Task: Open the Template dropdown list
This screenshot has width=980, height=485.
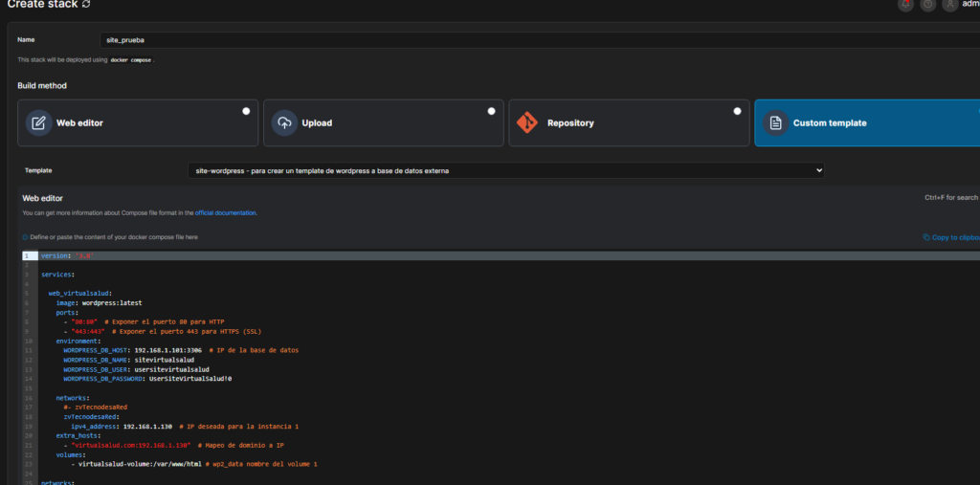Action: 505,170
